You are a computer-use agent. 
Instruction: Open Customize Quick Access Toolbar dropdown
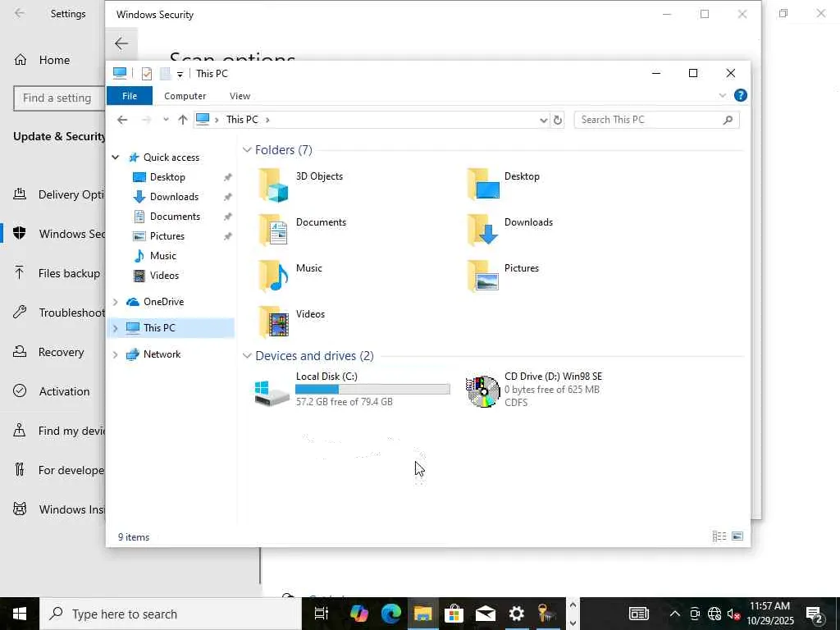[180, 74]
